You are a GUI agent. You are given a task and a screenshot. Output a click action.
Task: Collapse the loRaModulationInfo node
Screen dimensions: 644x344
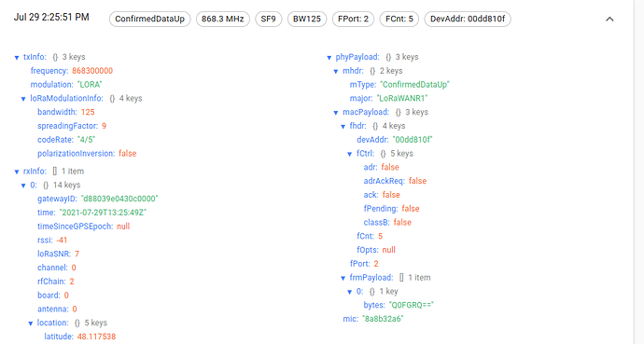(23, 99)
